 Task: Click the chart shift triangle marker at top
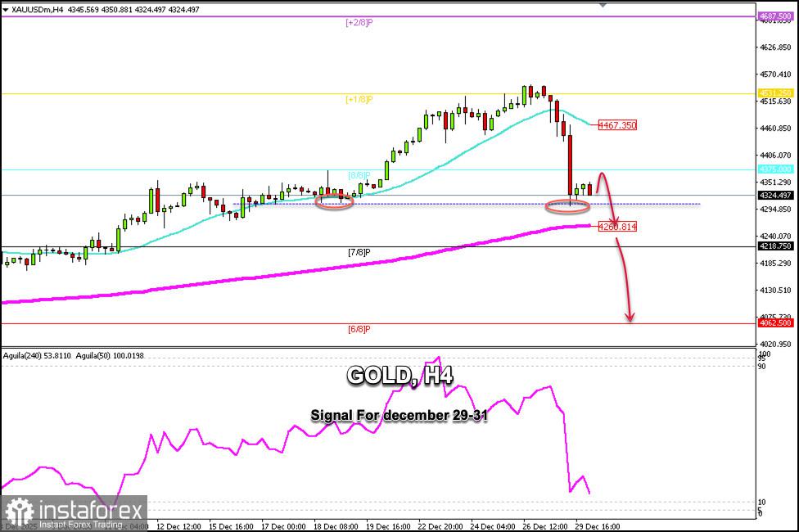click(x=603, y=5)
